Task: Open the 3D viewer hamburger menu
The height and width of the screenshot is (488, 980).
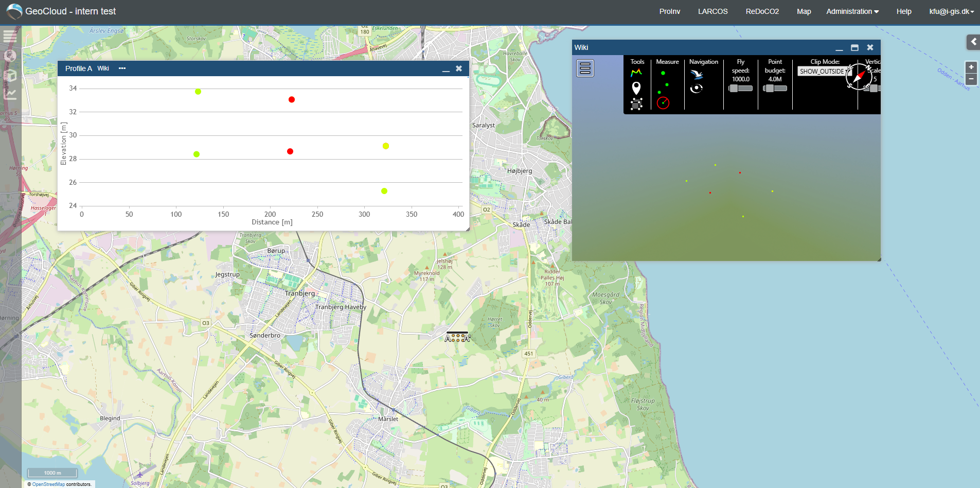Action: 585,68
